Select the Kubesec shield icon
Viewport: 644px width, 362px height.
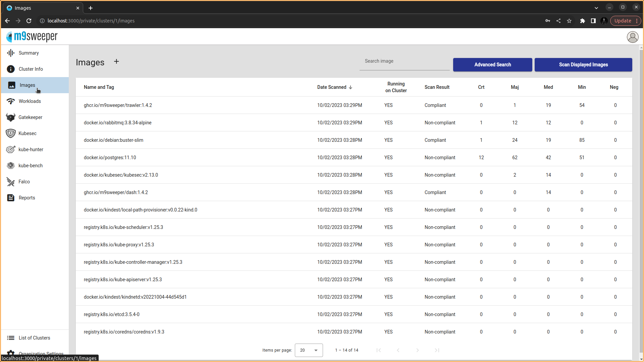point(11,133)
